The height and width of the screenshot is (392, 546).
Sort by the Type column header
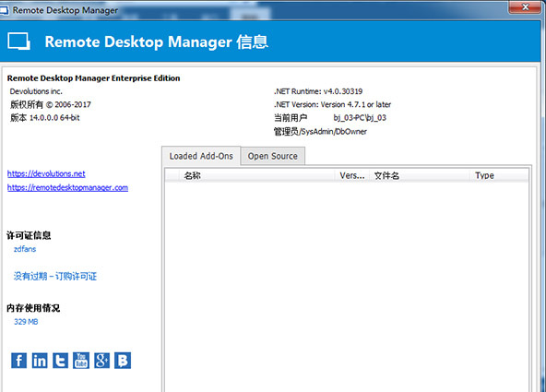click(499, 175)
